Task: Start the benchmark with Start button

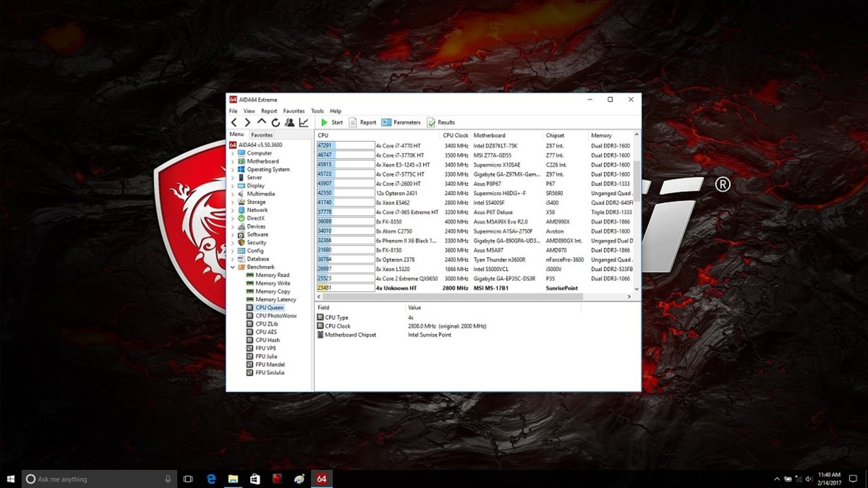Action: (332, 122)
